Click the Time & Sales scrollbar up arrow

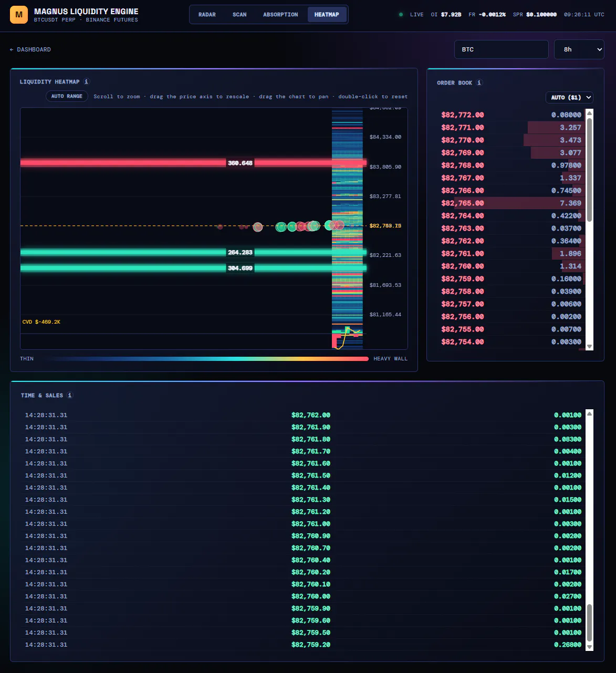[x=589, y=413]
